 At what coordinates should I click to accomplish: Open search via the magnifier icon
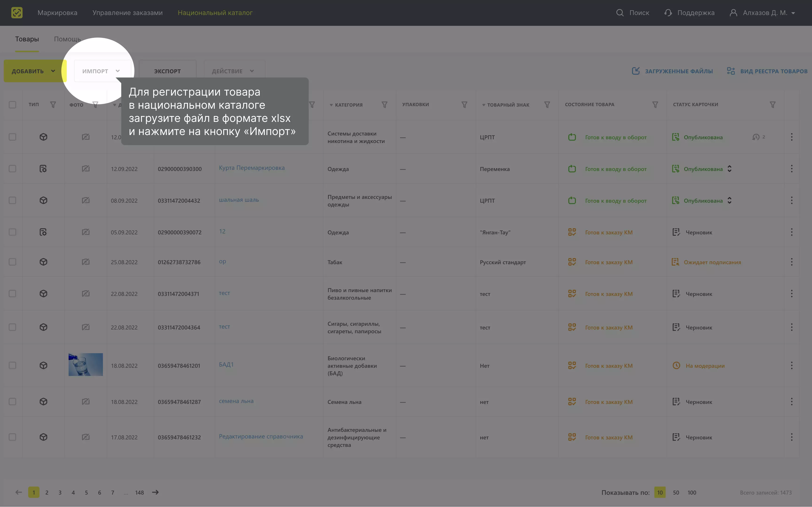coord(620,13)
